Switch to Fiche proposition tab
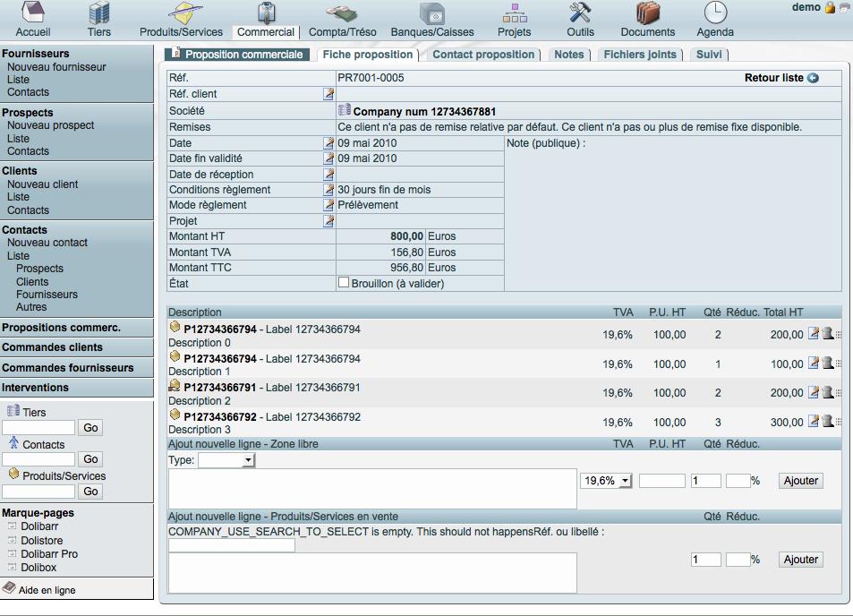Viewport: 853px width, 616px height. [368, 55]
